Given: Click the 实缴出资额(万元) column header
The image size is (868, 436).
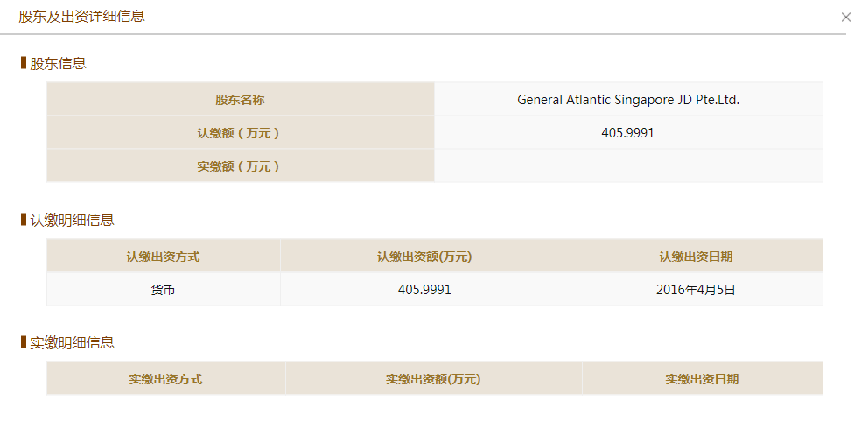Looking at the screenshot, I should (x=433, y=378).
